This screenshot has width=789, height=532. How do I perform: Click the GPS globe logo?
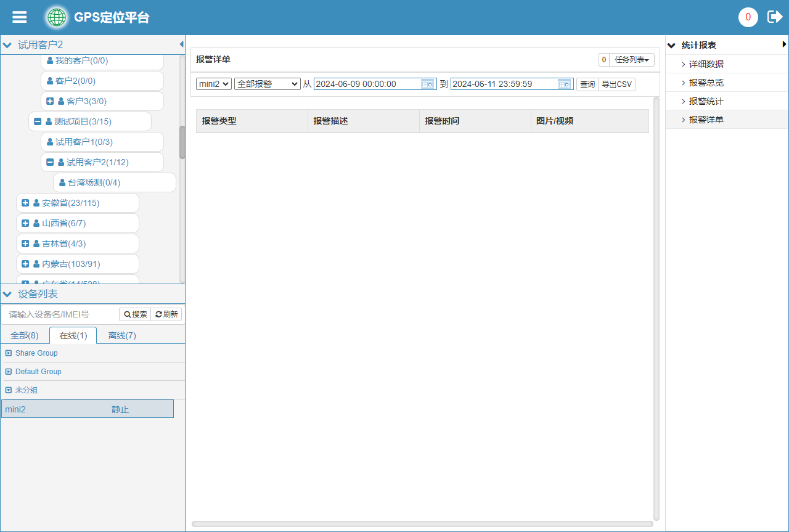57,17
